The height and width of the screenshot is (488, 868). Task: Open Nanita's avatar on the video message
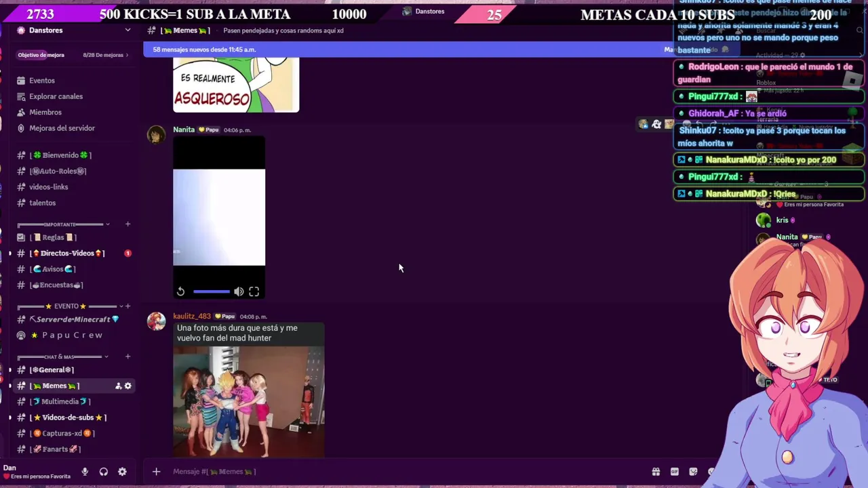click(x=157, y=134)
